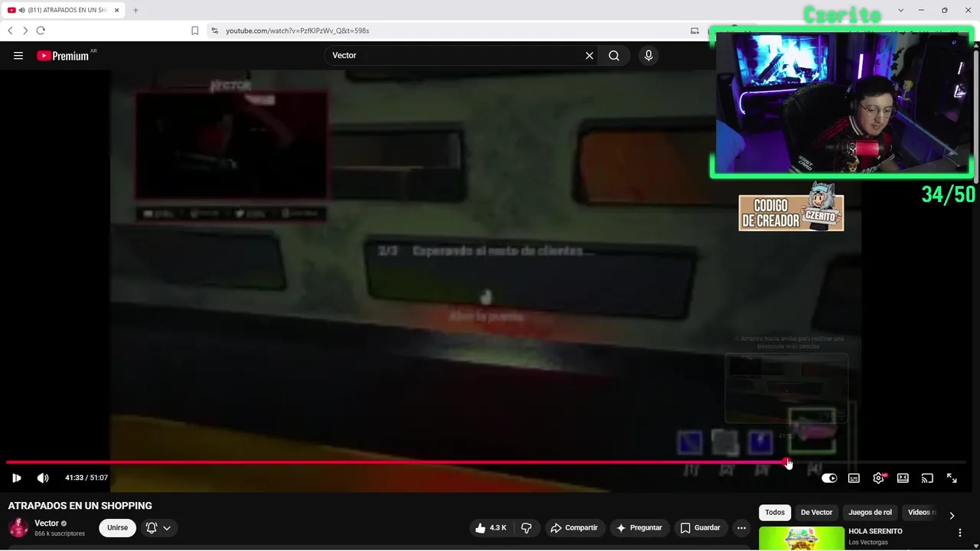The height and width of the screenshot is (551, 980).
Task: Open HOLA SERENITO video thumbnail
Action: click(x=802, y=538)
